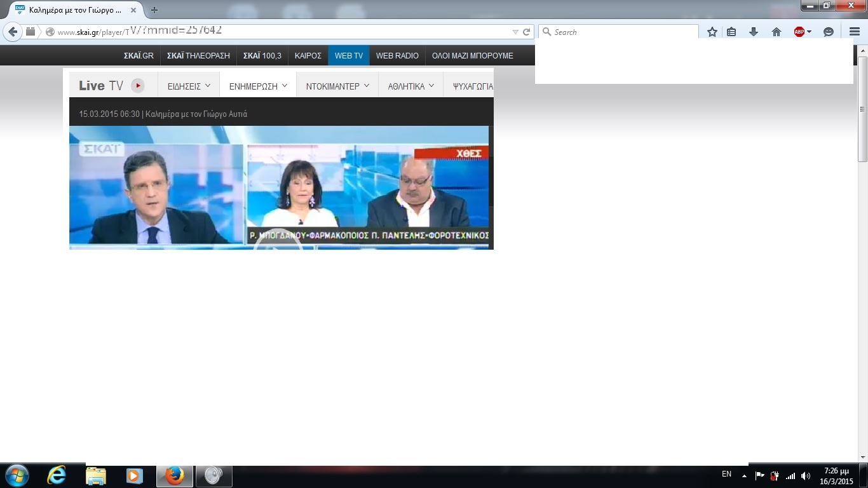Click the Adblock Plus ABP icon
This screenshot has width=868, height=488.
point(799,32)
